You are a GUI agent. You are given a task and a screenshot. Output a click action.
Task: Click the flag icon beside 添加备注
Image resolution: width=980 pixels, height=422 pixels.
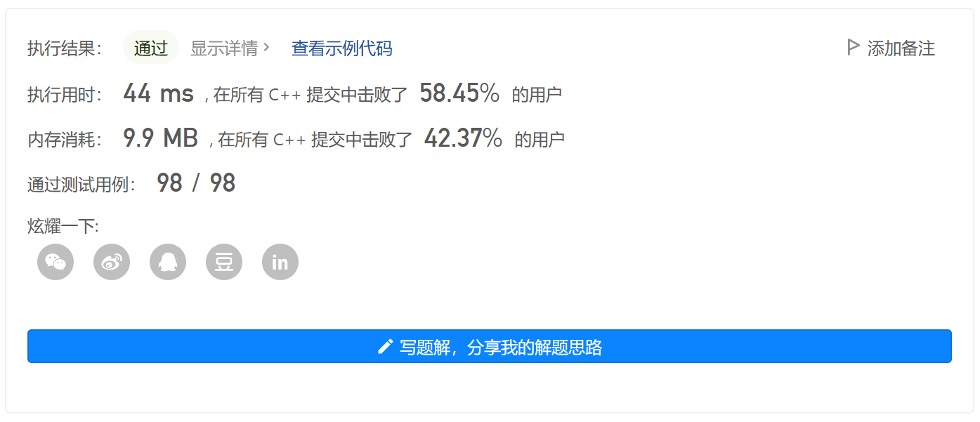pos(854,48)
